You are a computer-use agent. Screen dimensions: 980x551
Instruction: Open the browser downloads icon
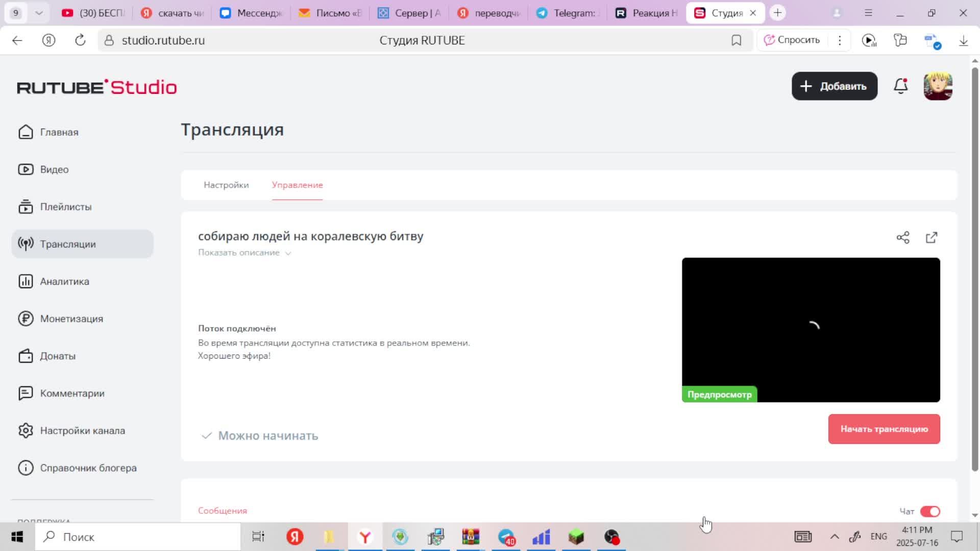click(963, 40)
